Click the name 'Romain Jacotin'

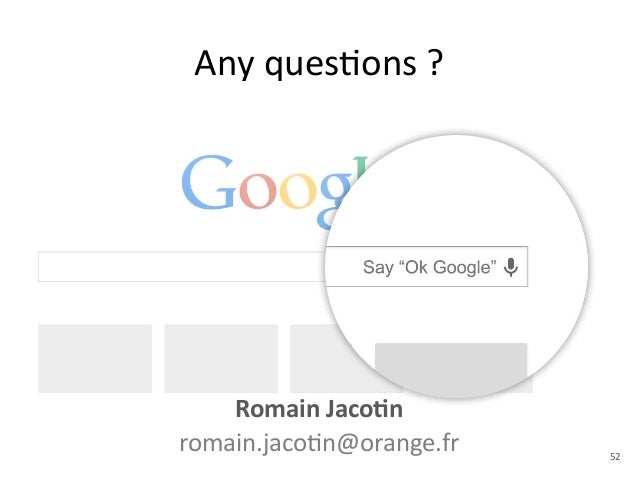[318, 410]
